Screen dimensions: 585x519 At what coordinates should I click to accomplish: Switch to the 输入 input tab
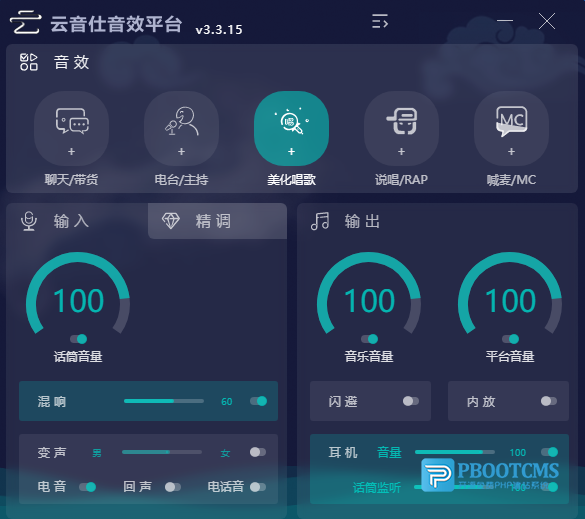(77, 221)
